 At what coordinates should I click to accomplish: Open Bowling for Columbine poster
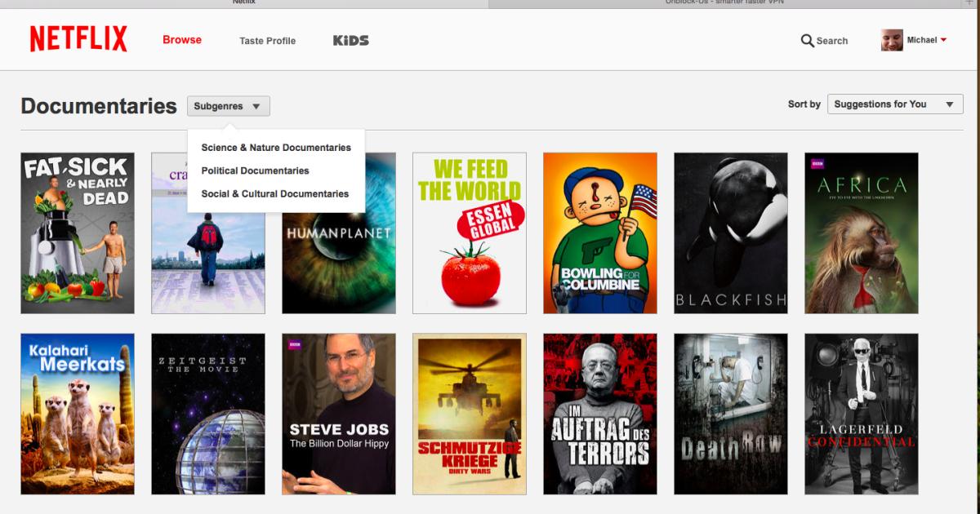tap(600, 233)
